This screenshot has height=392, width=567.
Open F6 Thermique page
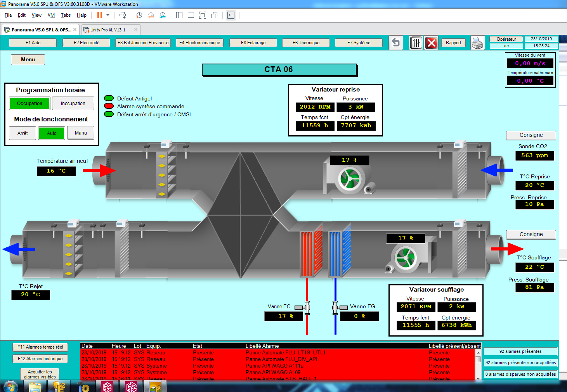(x=306, y=43)
